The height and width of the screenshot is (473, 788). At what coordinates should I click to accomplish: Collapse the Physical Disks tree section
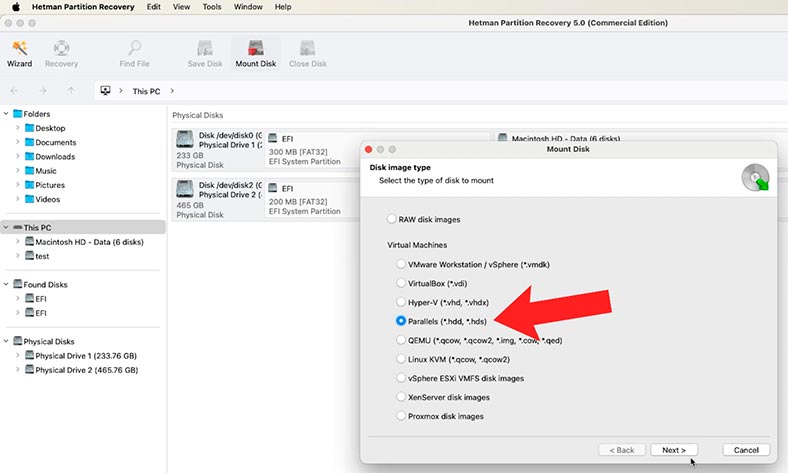pos(6,341)
